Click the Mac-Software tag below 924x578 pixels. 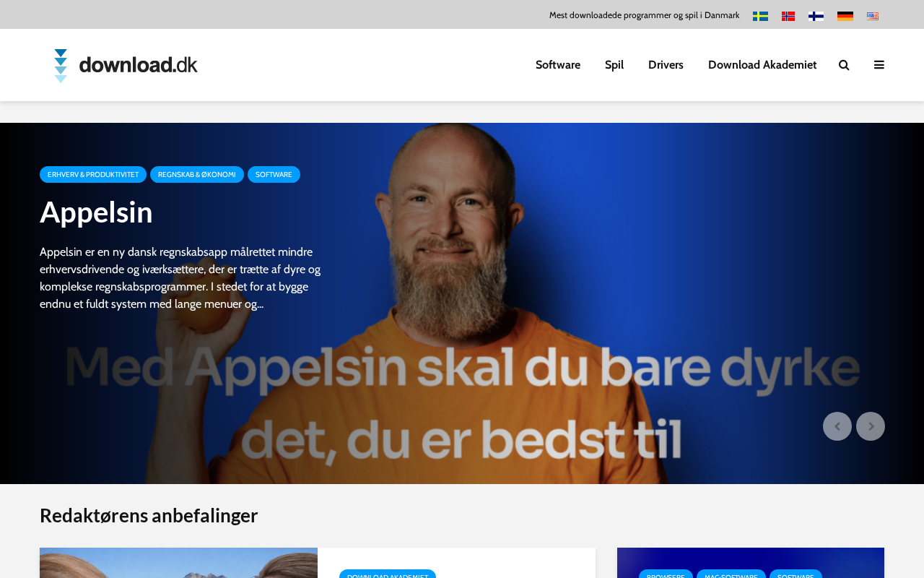tap(731, 574)
